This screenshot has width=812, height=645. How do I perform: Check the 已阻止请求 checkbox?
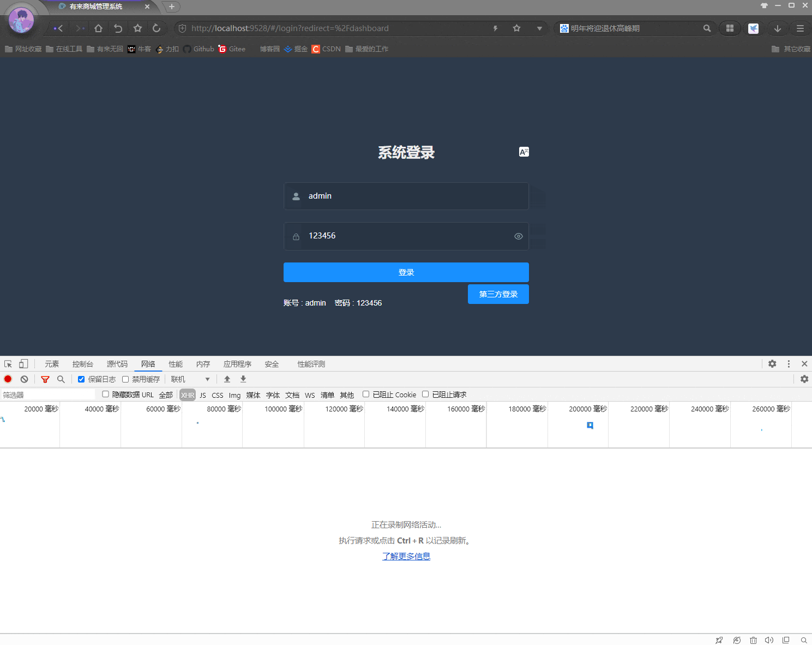coord(425,394)
